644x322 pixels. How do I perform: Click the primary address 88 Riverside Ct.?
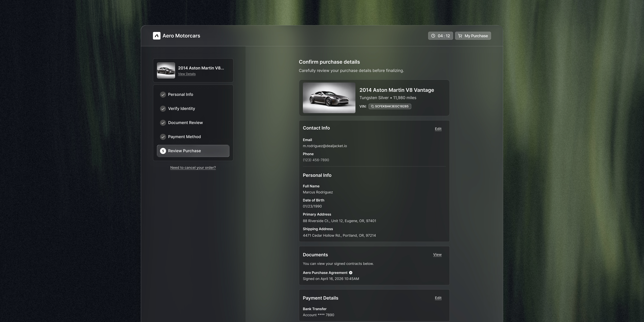339,221
